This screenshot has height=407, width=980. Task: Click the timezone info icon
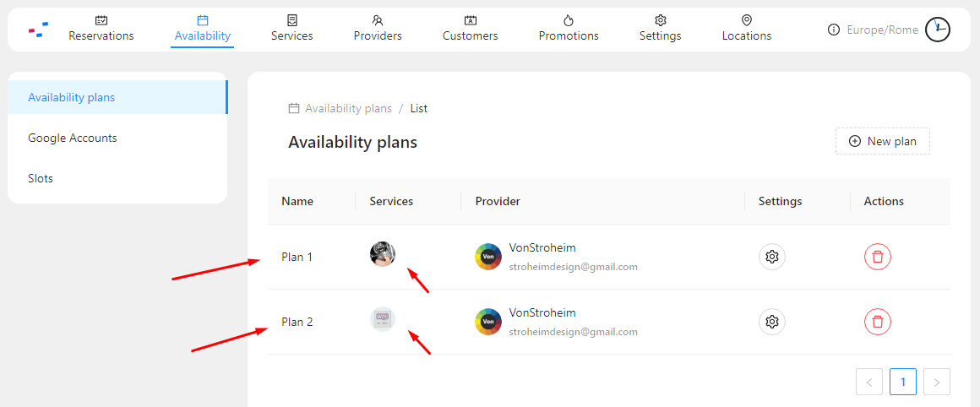[833, 30]
